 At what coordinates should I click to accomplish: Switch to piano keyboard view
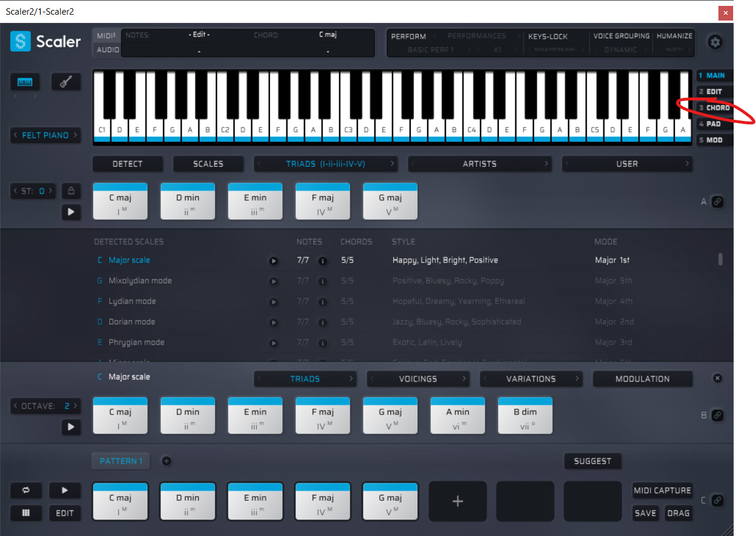coord(25,82)
